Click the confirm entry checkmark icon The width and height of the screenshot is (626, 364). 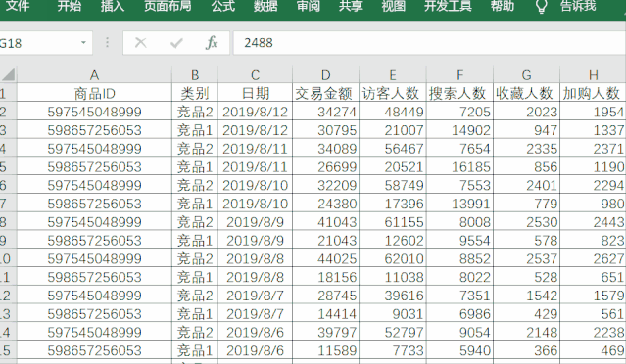click(x=176, y=43)
